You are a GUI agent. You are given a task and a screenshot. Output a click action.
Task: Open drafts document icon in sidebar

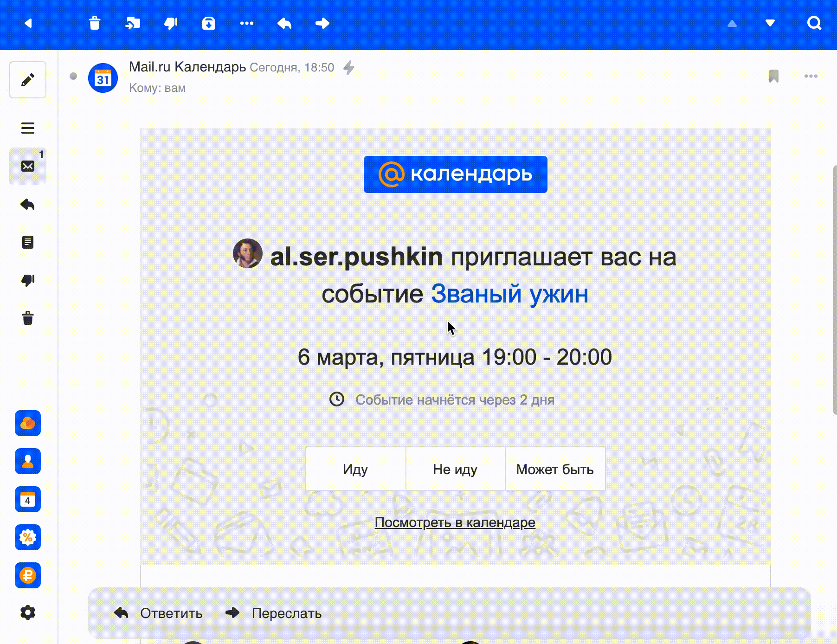(x=28, y=242)
